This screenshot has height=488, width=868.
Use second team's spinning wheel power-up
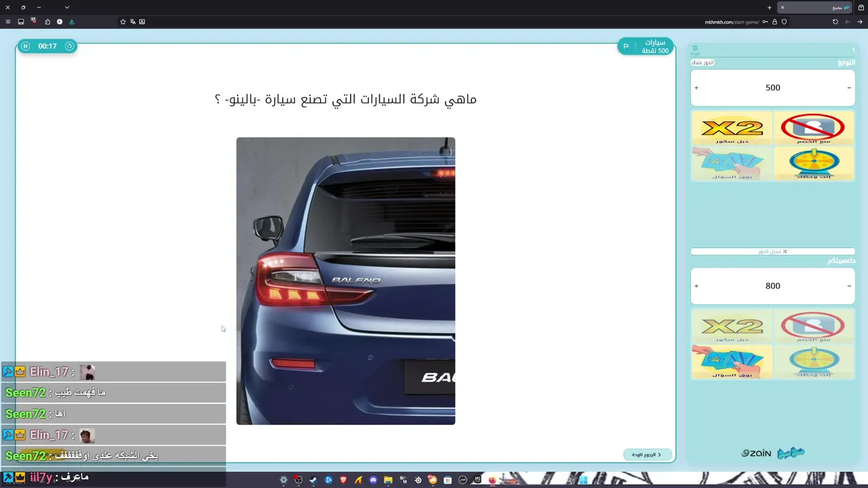(813, 361)
